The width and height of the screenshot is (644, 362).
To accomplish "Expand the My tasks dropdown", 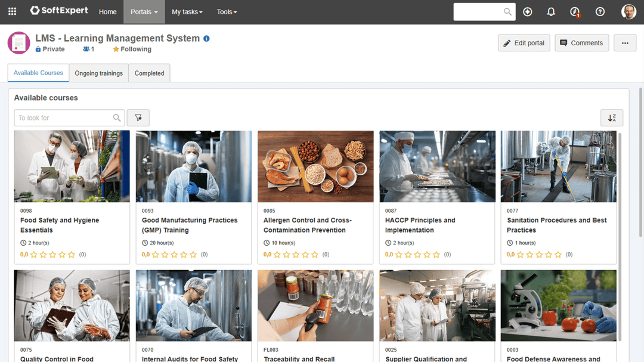I will tap(187, 12).
